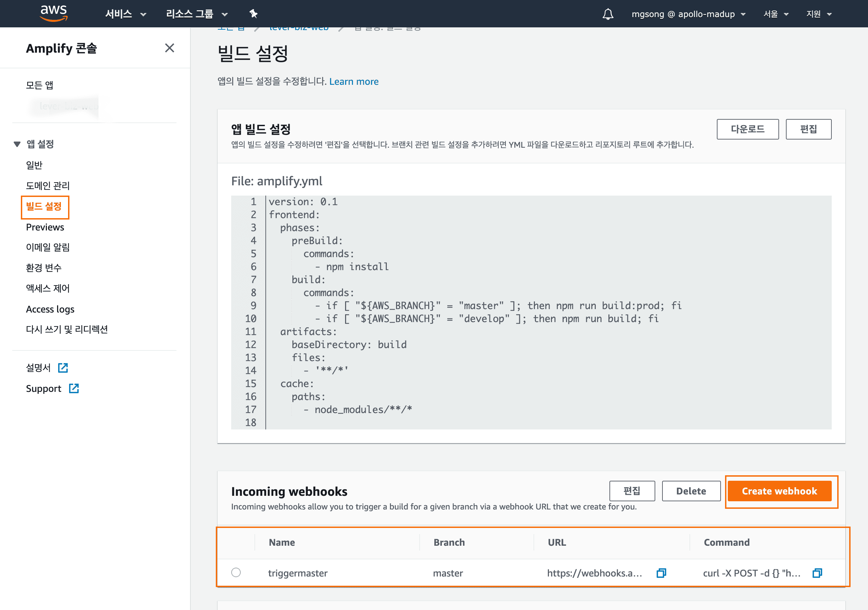Click the Name column header
The width and height of the screenshot is (868, 610).
click(x=282, y=542)
